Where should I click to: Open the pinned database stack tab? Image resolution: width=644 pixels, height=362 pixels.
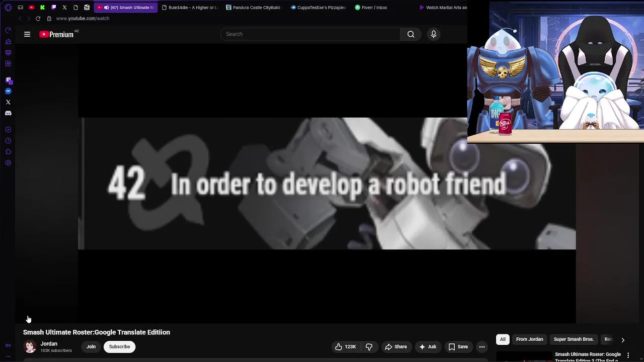coord(87,8)
